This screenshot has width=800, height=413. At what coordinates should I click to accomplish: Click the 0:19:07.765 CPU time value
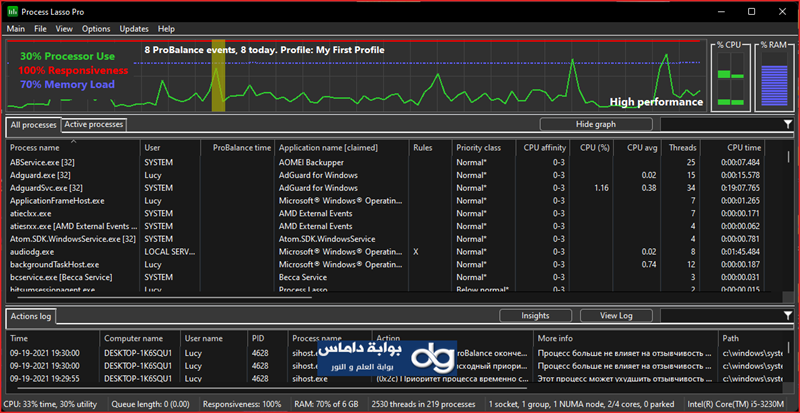[740, 188]
